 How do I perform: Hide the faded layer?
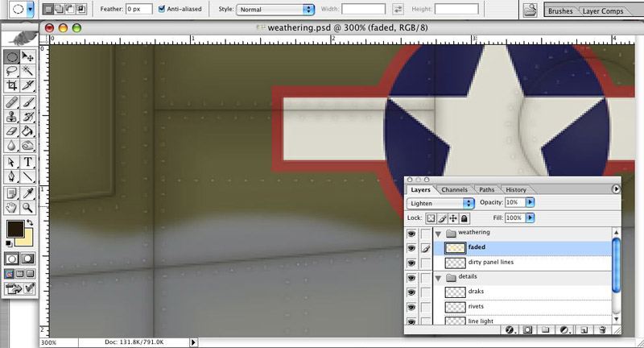point(411,248)
